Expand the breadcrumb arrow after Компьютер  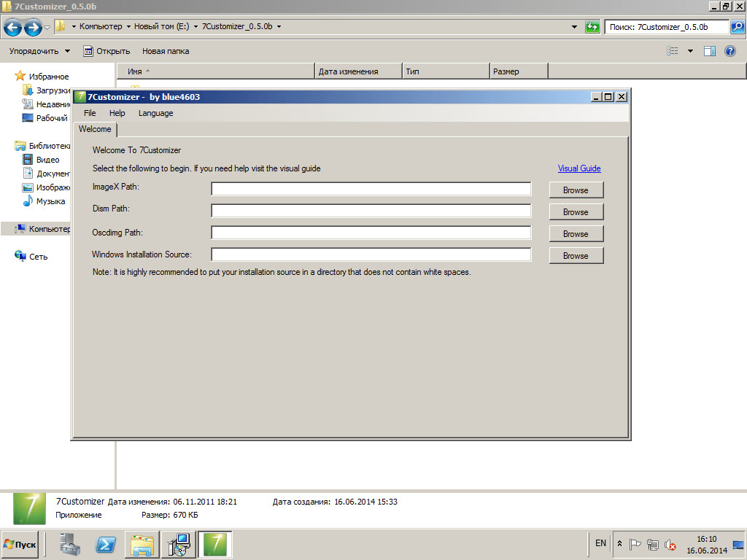pos(128,27)
